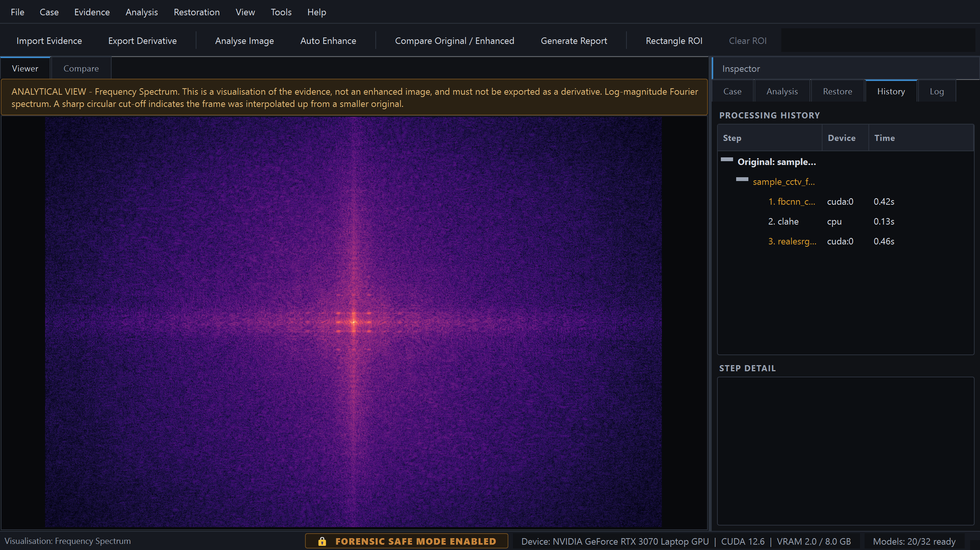Click the Processing History heading

(769, 115)
